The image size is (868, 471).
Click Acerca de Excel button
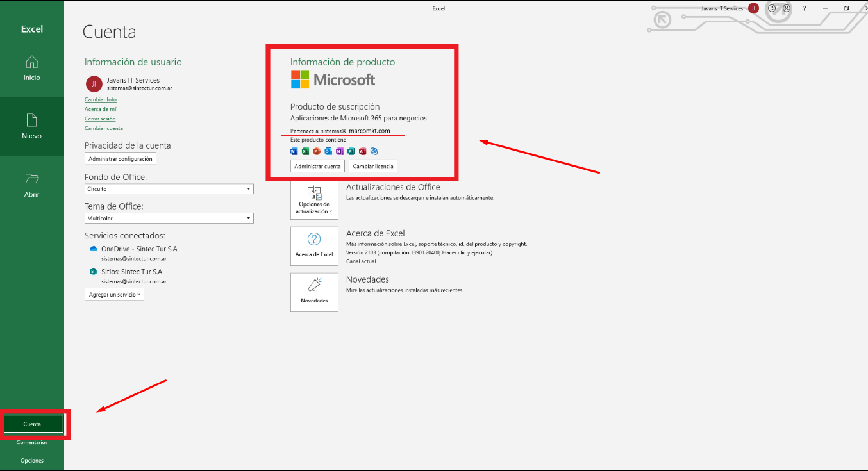pos(314,246)
